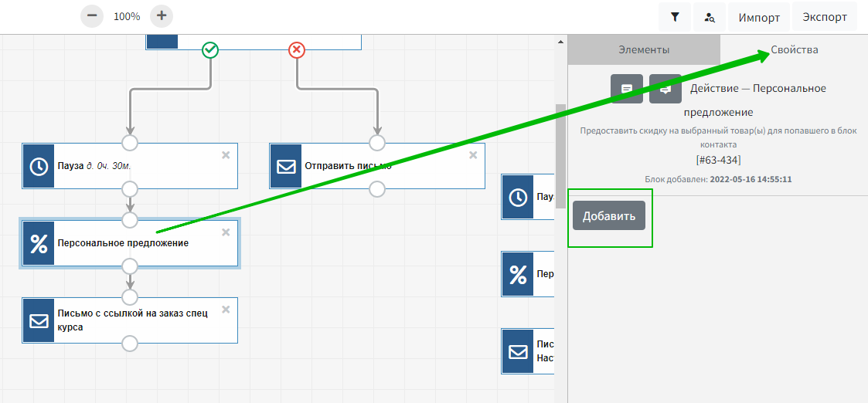This screenshot has height=403, width=868.
Task: Delete the Отправить письмо block
Action: click(473, 155)
